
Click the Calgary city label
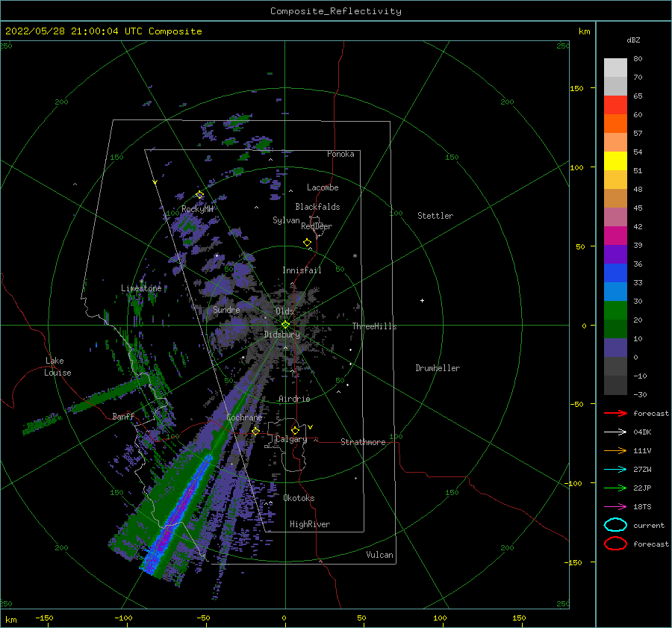click(x=291, y=439)
